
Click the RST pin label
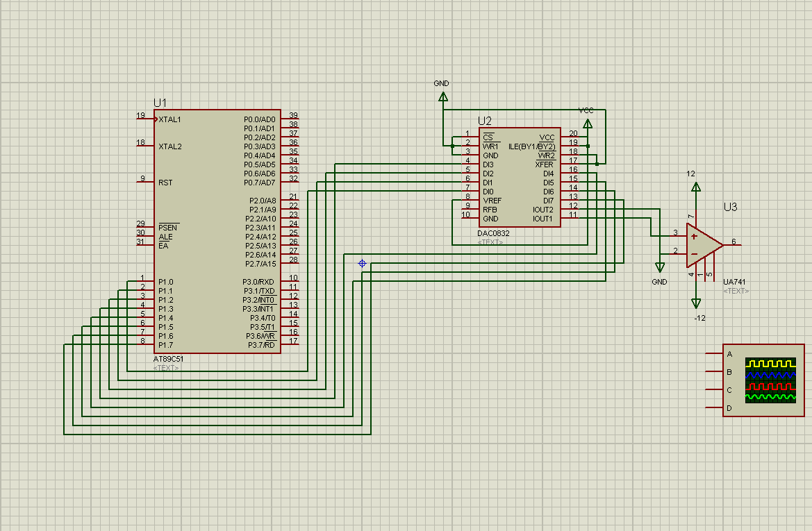165,183
